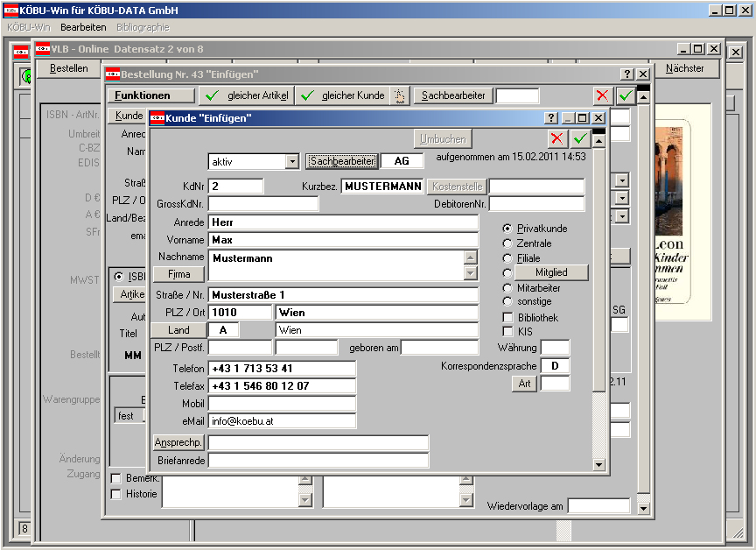Click the hand icon beside gleicher Kunde
Screen dimensions: 756x550
tap(400, 95)
